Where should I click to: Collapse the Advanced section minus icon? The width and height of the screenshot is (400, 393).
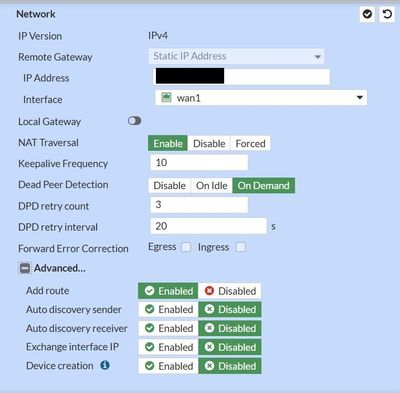25,268
